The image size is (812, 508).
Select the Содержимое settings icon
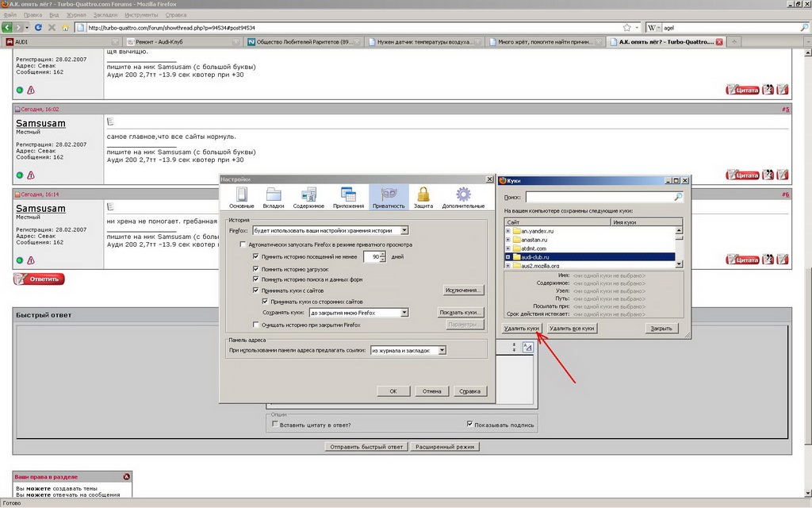tap(308, 196)
